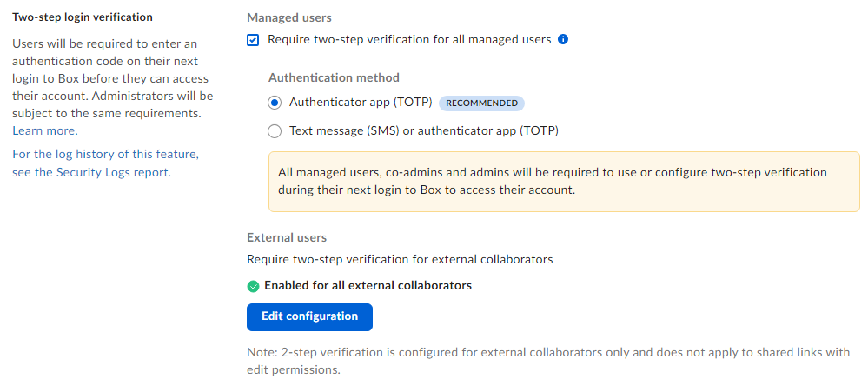Click the yellow notice box about managed users
Image resolution: width=868 pixels, height=386 pixels.
[x=564, y=182]
